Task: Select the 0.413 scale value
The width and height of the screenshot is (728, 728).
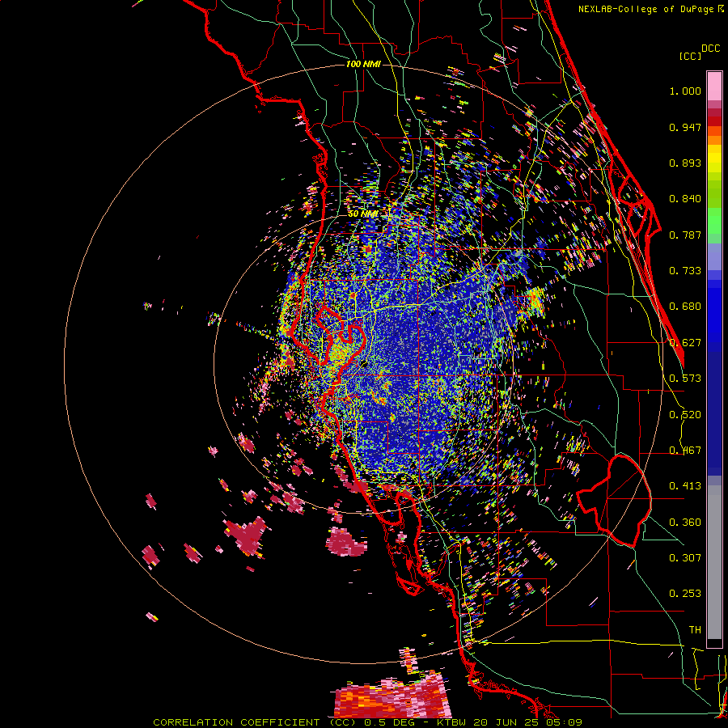Action: [685, 486]
